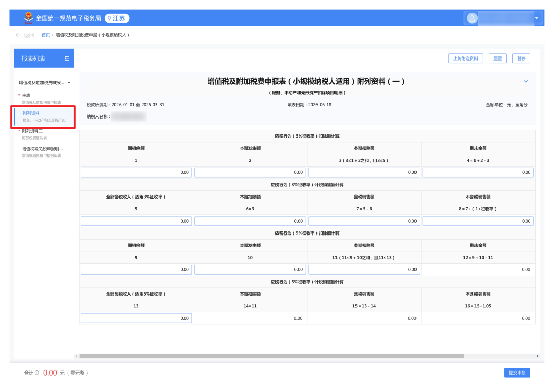Open 增值税减免税申报明细表 in the sidebar
The width and height of the screenshot is (554, 392).
point(42,152)
